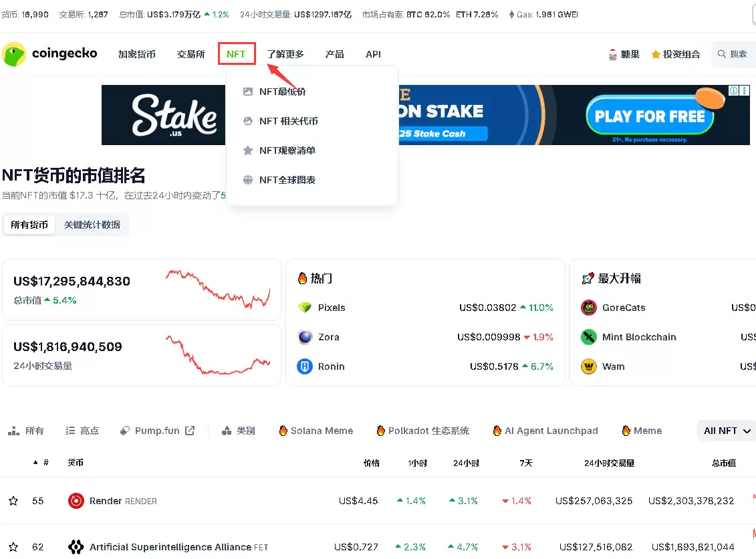Screen dimensions: 756x559
Task: Star the Render row as favorite
Action: (15, 501)
